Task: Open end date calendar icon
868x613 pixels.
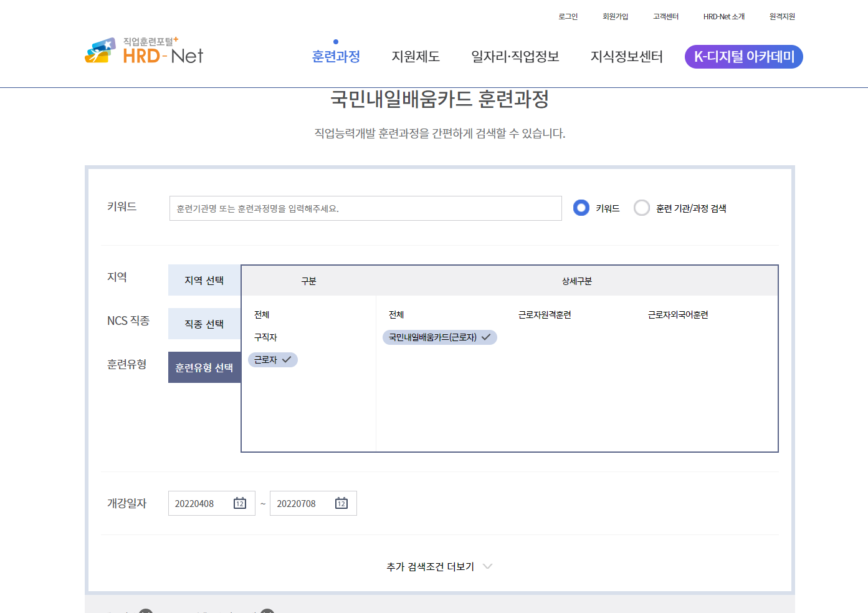Action: [341, 503]
